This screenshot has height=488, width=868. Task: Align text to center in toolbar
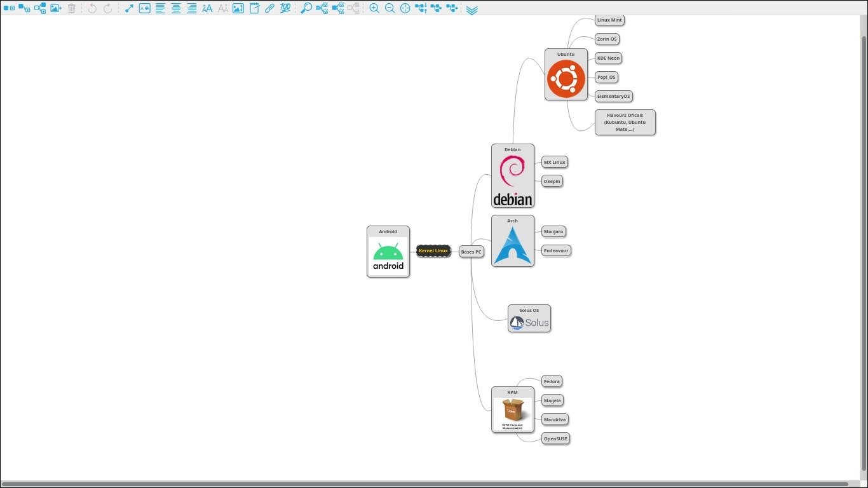pyautogui.click(x=176, y=8)
